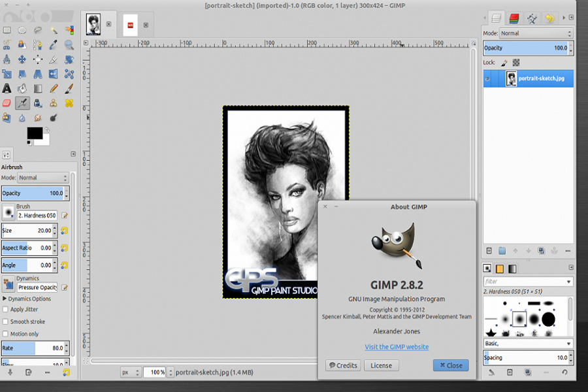Select the Move tool
Image resolution: width=588 pixels, height=392 pixels.
pos(22,59)
